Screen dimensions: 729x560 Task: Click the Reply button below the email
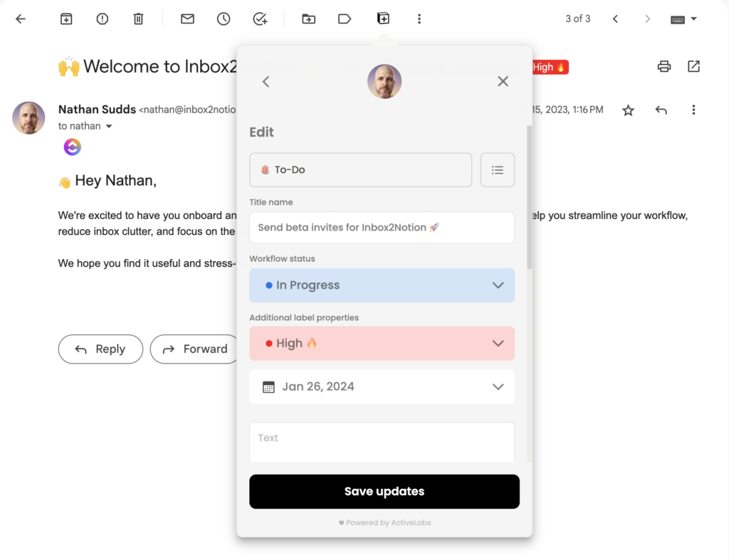(100, 349)
